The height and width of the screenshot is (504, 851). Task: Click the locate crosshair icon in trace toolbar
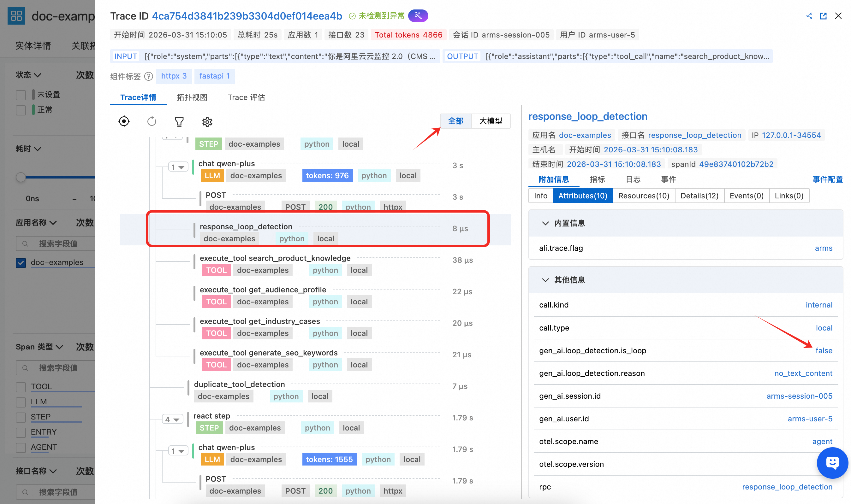[x=124, y=121]
